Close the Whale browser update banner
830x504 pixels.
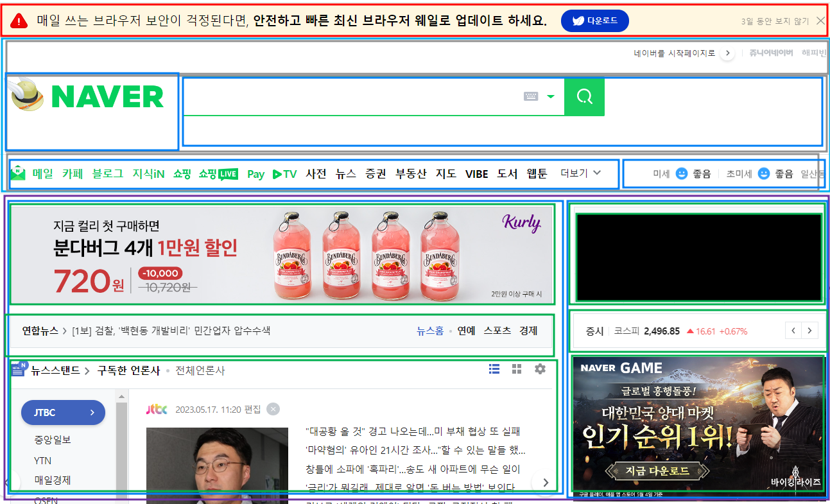[x=820, y=21]
